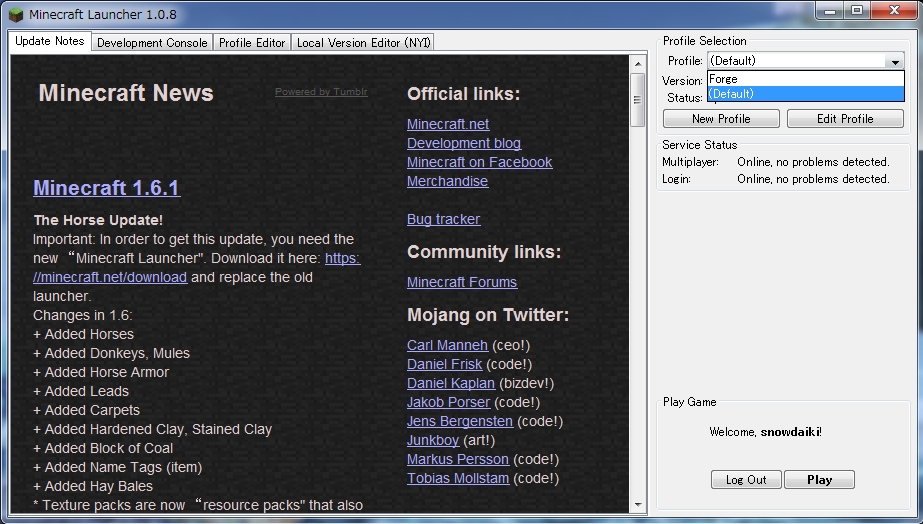Click the "+ Added Horse Armor" line
The image size is (923, 524).
(101, 372)
